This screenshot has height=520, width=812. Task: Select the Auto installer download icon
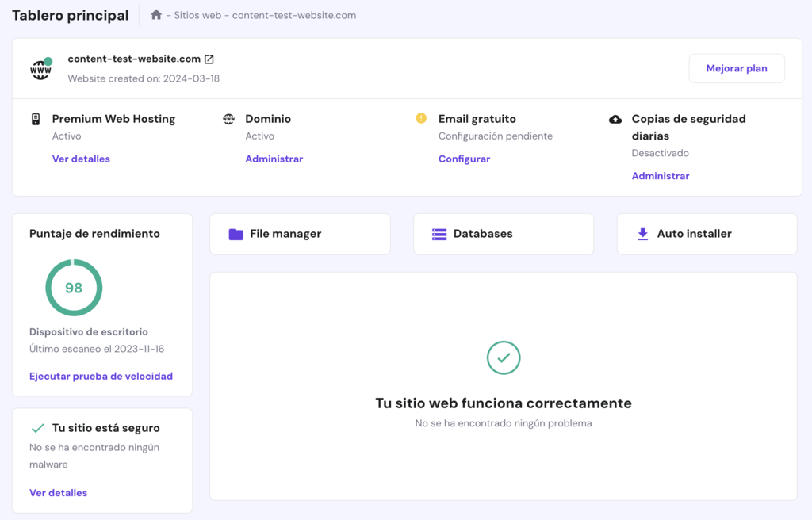[x=642, y=233]
